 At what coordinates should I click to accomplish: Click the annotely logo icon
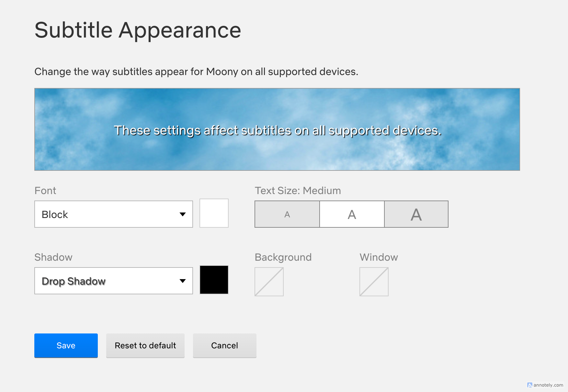click(530, 385)
